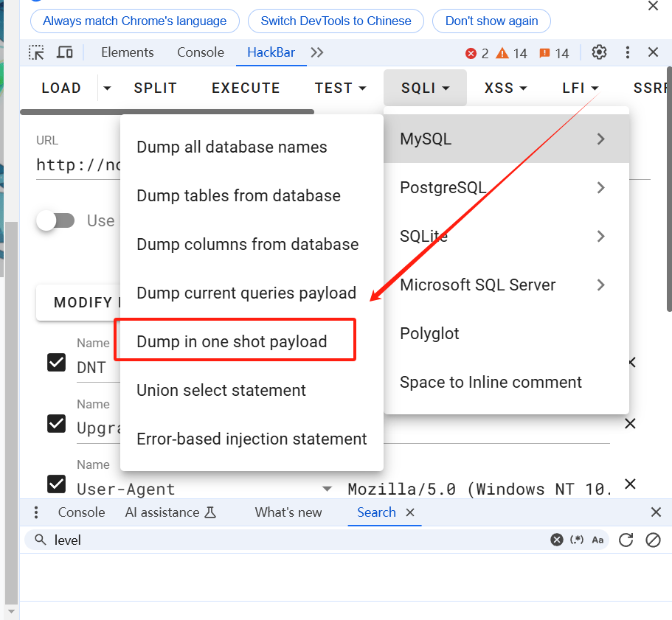The image size is (672, 620).
Task: Open the User-Agent name dropdown arrow
Action: coord(327,489)
